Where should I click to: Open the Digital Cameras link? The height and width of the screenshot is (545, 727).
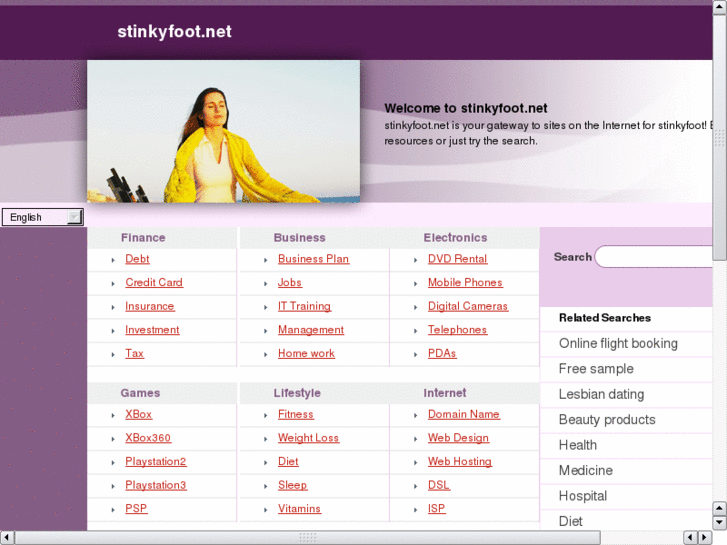click(x=468, y=306)
